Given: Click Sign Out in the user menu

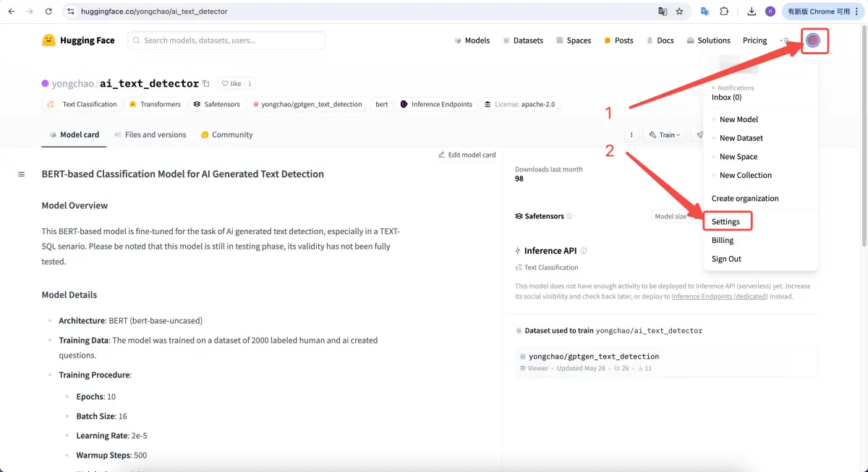Looking at the screenshot, I should coord(726,259).
